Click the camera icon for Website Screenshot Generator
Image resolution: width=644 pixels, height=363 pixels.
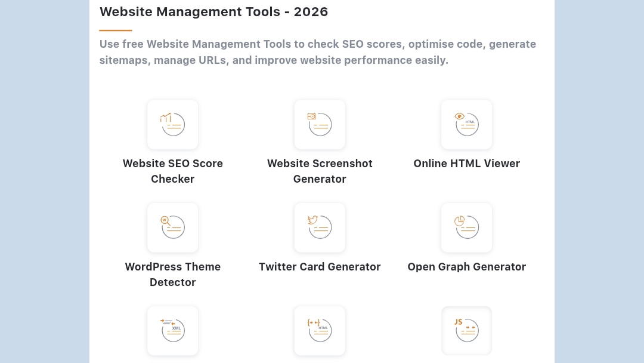(x=320, y=124)
